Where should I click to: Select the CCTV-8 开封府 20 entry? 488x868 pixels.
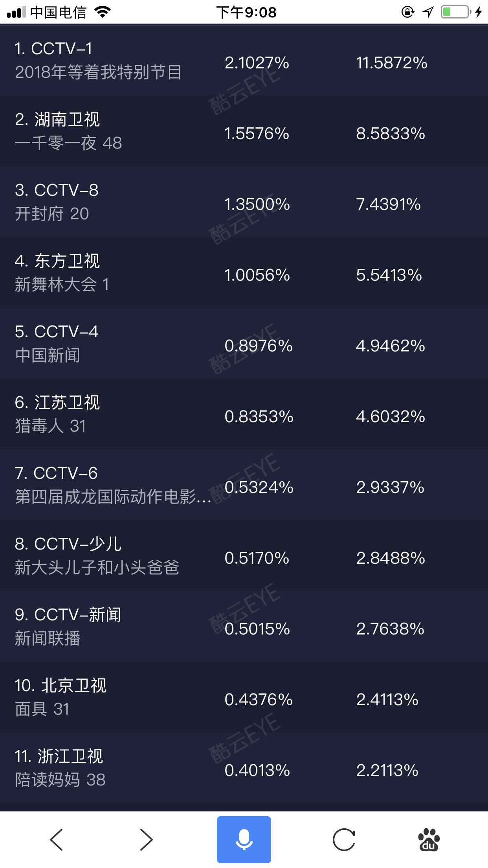[244, 201]
